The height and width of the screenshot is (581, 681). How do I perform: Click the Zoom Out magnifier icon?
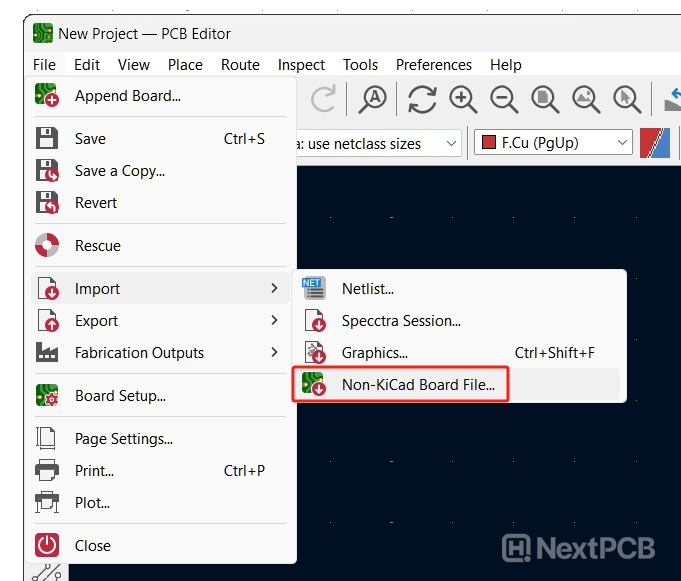pyautogui.click(x=504, y=98)
